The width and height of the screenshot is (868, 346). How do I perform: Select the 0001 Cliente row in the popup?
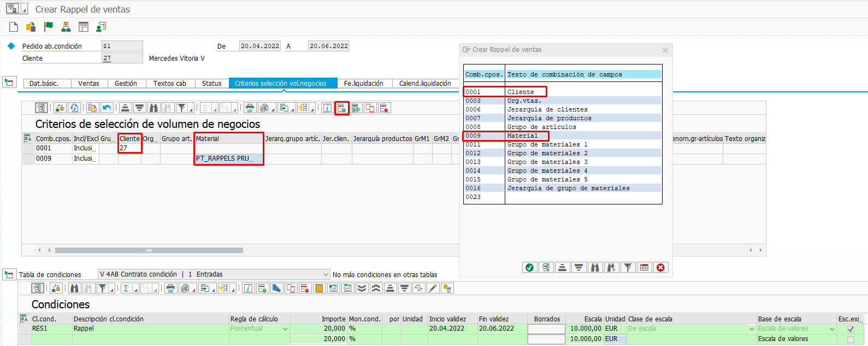pos(563,92)
